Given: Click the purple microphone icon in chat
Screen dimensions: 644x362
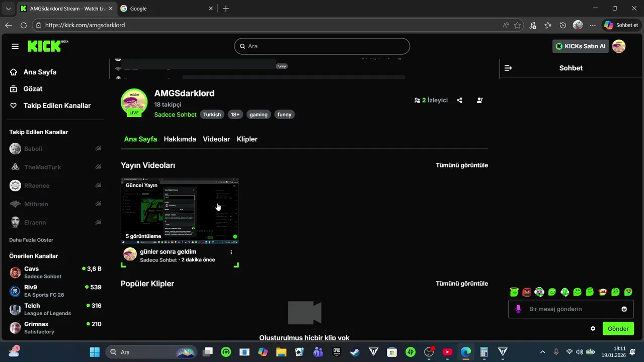Looking at the screenshot, I should click(518, 309).
